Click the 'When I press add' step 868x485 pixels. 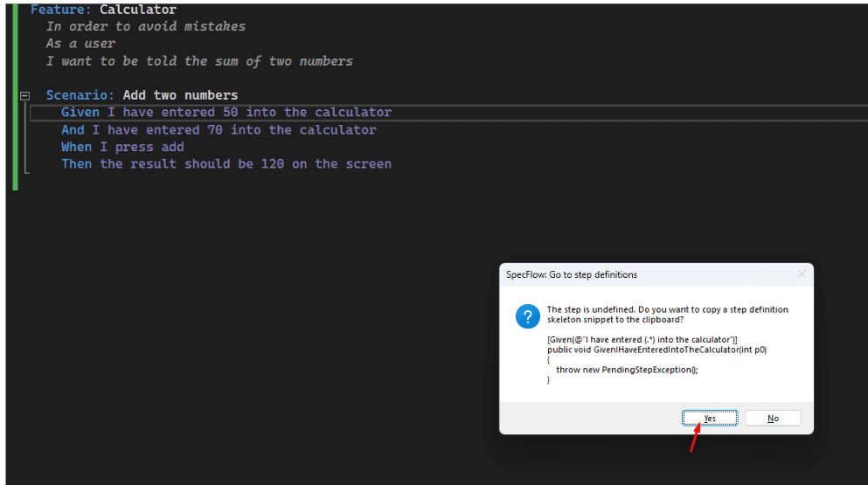pos(122,147)
